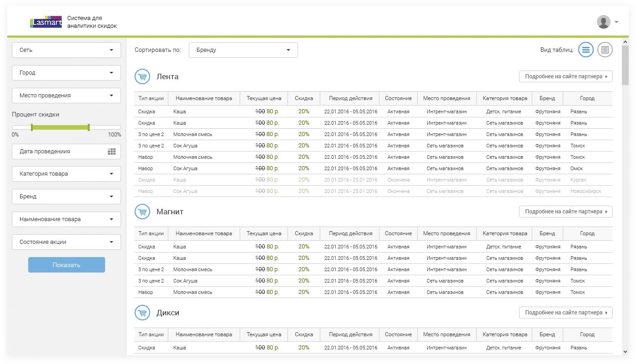Click Набор cell in Омск row
636x364 pixels.
pyautogui.click(x=146, y=168)
